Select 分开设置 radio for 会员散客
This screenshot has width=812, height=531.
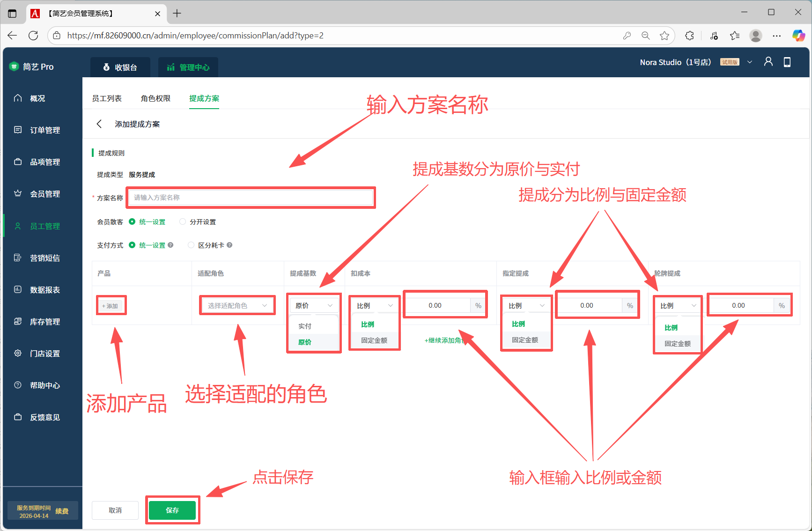click(x=183, y=221)
